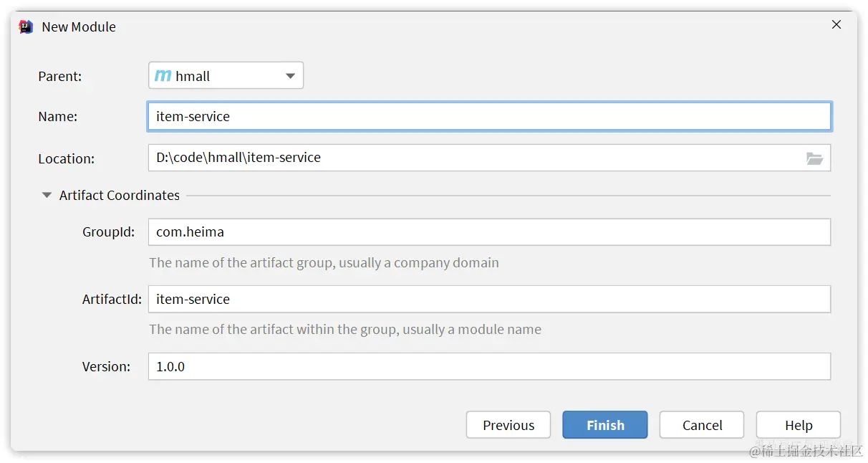
Task: Click the hint text about module name
Action: 345,330
